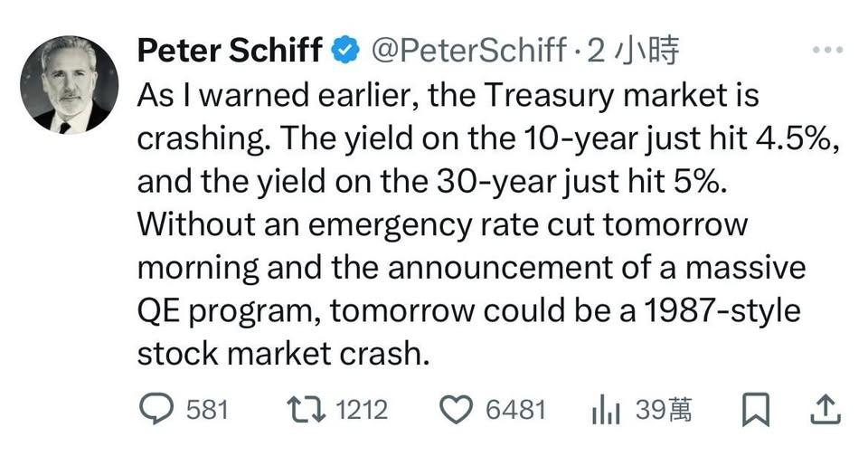The width and height of the screenshot is (868, 456).
Task: Click the tweet's first line about Treasury market
Action: pyautogui.click(x=448, y=95)
